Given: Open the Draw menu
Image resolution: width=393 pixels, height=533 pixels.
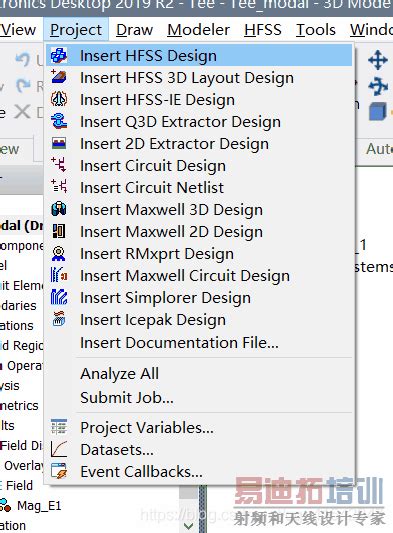Looking at the screenshot, I should [x=135, y=30].
